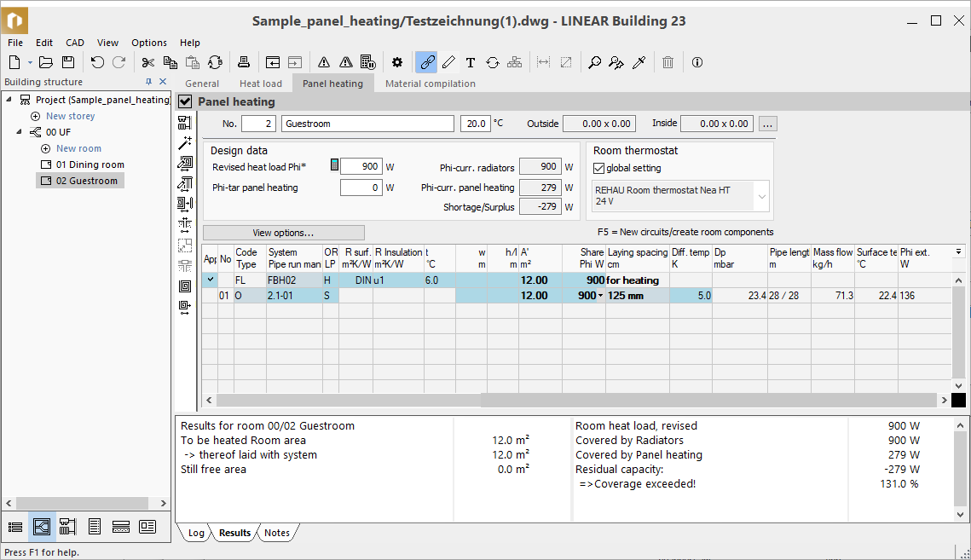Click the Cut scissors icon
Screen dimensions: 971x560
coord(148,62)
